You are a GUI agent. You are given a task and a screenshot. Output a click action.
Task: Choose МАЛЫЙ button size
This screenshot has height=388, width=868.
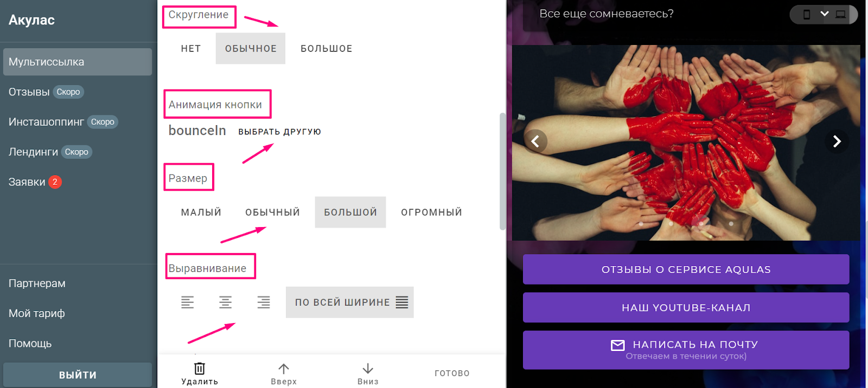(201, 212)
